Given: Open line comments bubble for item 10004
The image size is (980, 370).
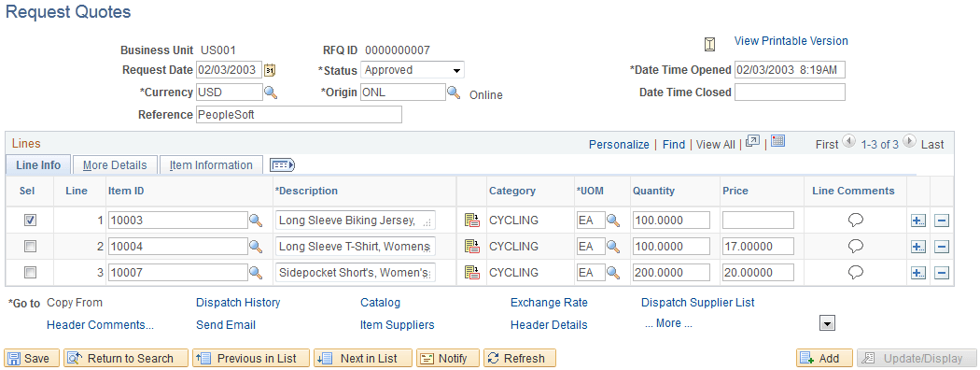Looking at the screenshot, I should [x=856, y=246].
